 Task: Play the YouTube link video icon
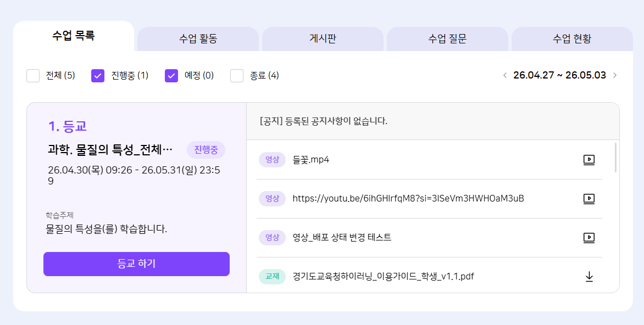click(589, 199)
